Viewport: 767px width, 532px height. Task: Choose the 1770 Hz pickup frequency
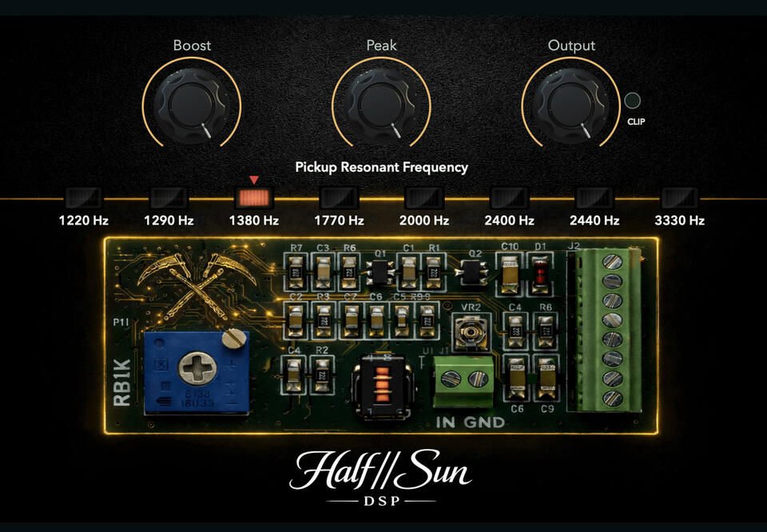coord(339,197)
